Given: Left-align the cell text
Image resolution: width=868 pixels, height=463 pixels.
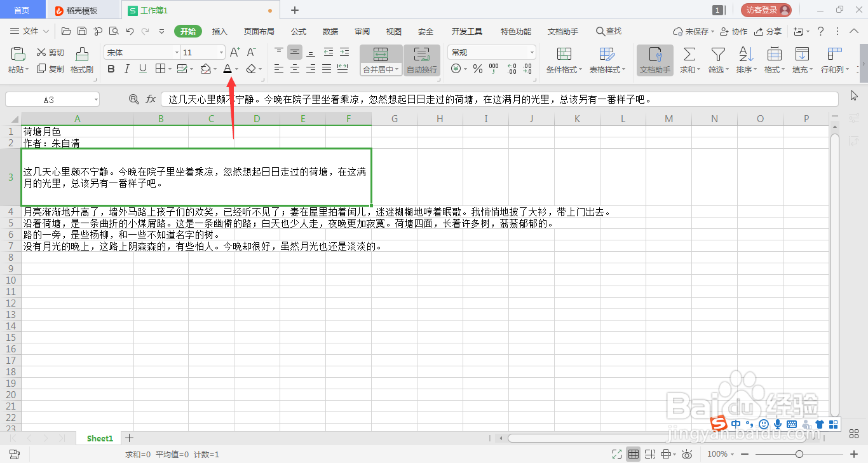Looking at the screenshot, I should tap(278, 69).
